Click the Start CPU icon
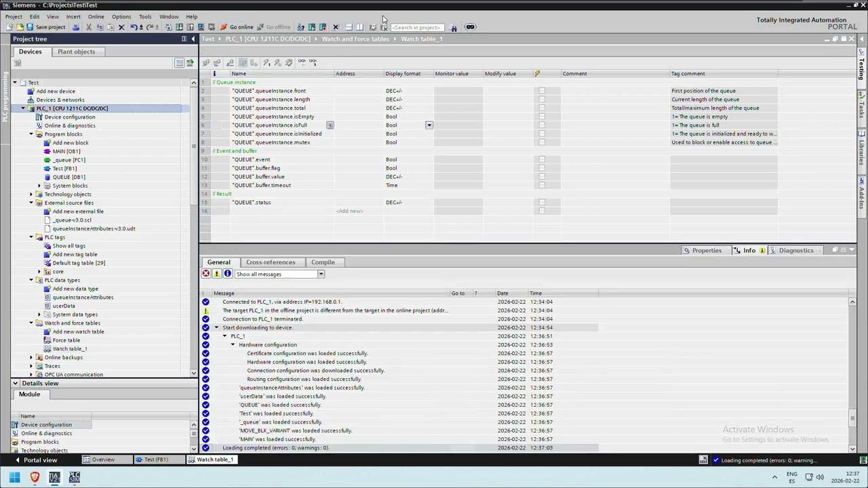This screenshot has height=488, width=868. point(312,27)
